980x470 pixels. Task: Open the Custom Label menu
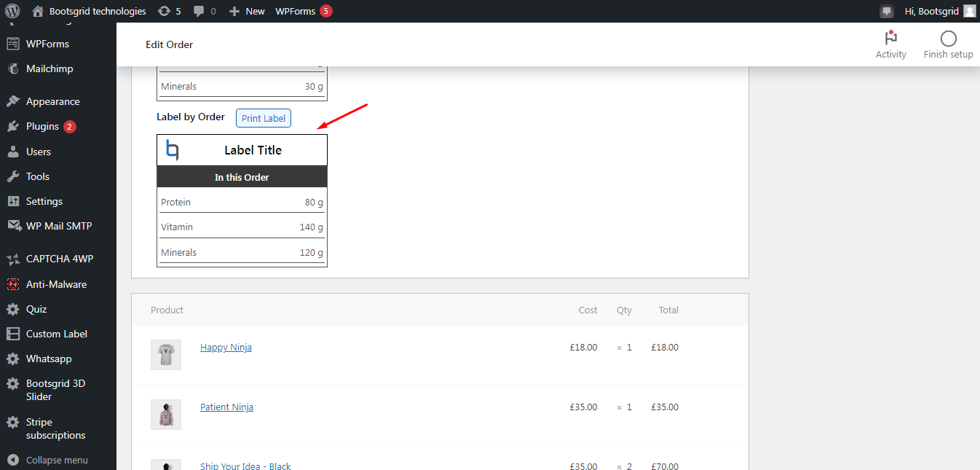[x=58, y=334]
